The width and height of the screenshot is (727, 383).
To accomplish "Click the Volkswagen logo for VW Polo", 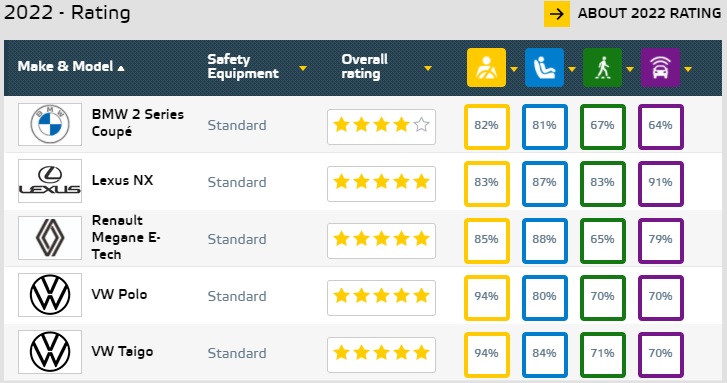I will (x=50, y=295).
